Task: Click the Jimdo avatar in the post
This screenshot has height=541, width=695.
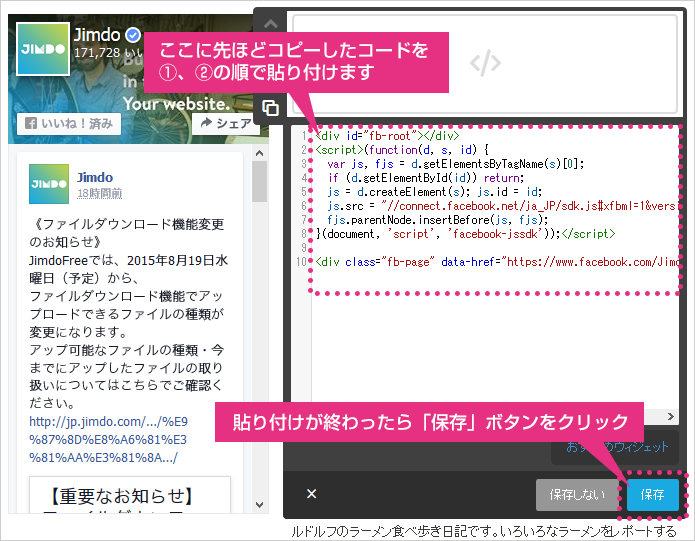Action: (49, 184)
